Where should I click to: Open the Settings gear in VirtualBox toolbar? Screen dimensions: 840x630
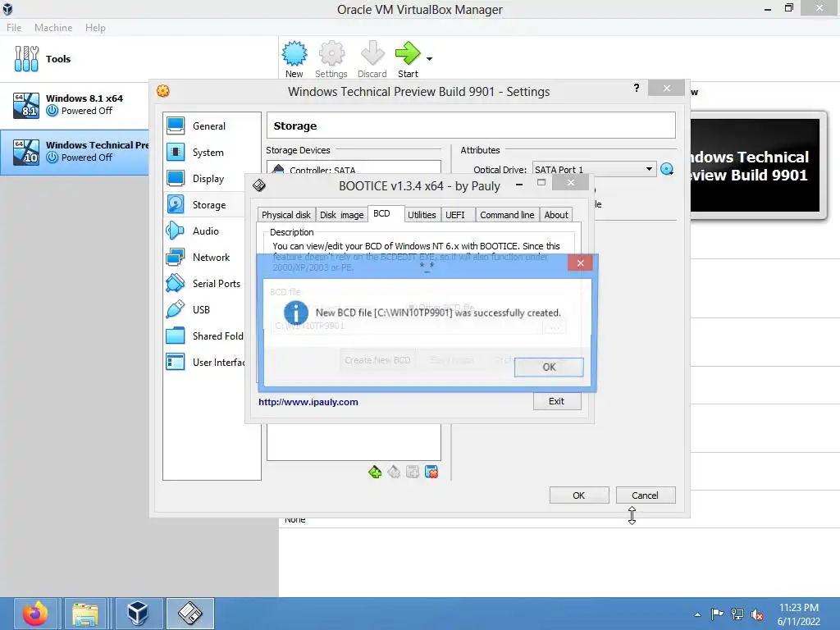331,59
